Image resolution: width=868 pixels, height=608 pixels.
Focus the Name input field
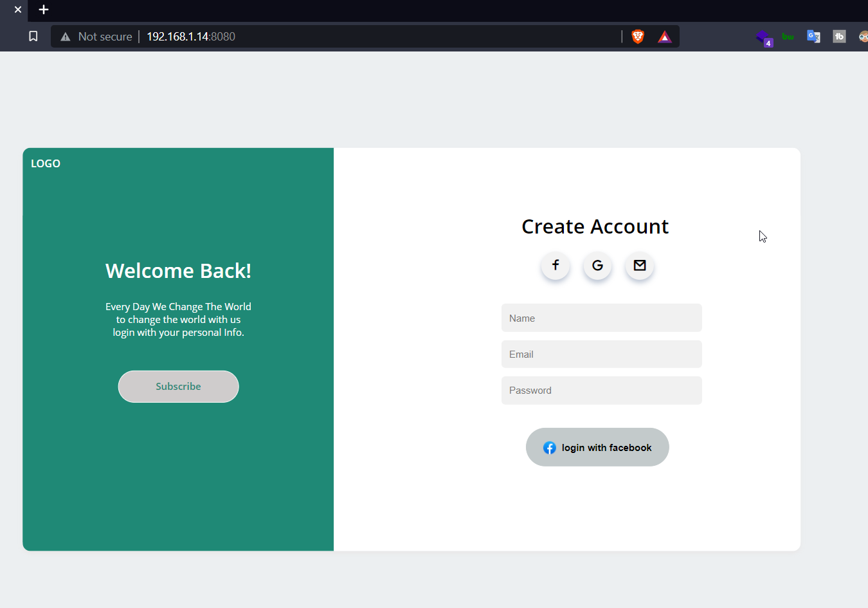pos(601,318)
